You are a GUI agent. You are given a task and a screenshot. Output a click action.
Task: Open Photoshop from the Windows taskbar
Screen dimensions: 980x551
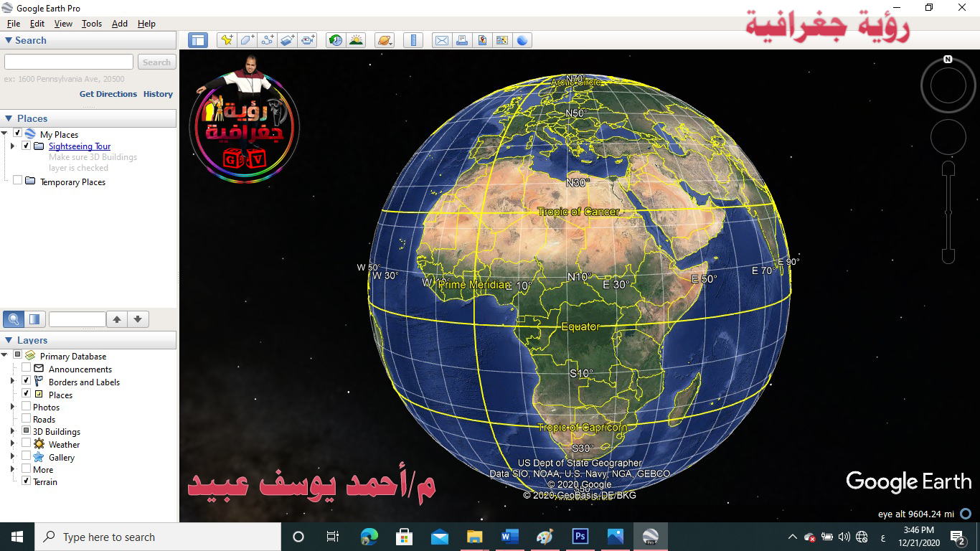pos(580,537)
